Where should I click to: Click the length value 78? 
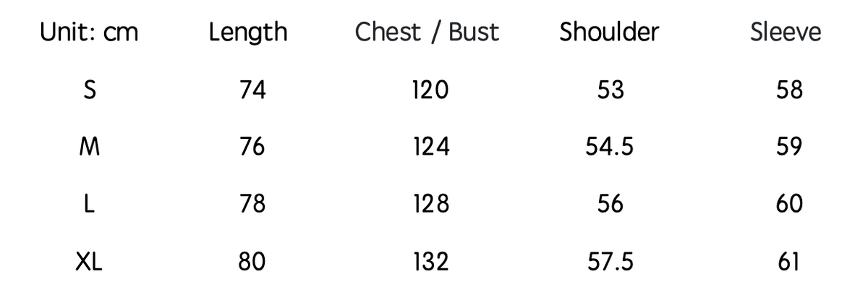click(252, 205)
